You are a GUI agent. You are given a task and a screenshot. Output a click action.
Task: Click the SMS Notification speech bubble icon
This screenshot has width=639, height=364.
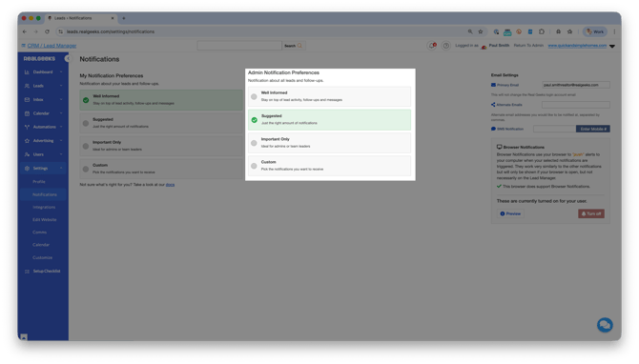tap(493, 129)
